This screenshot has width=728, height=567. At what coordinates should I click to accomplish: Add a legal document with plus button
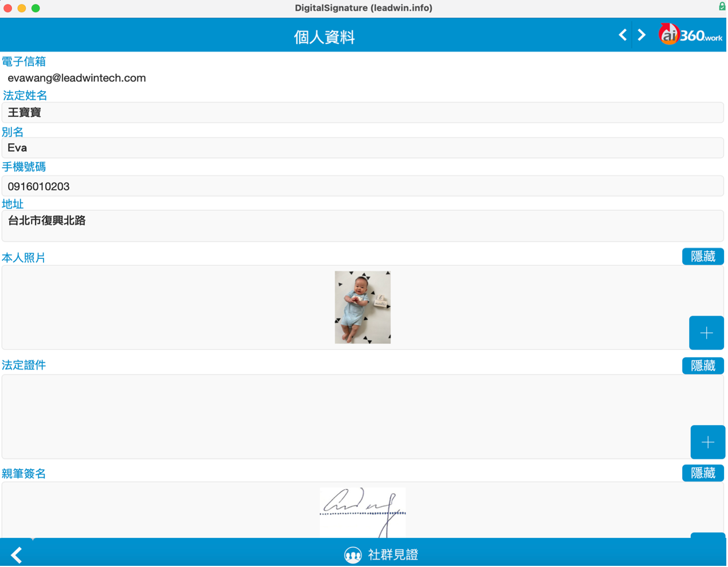[x=707, y=442]
